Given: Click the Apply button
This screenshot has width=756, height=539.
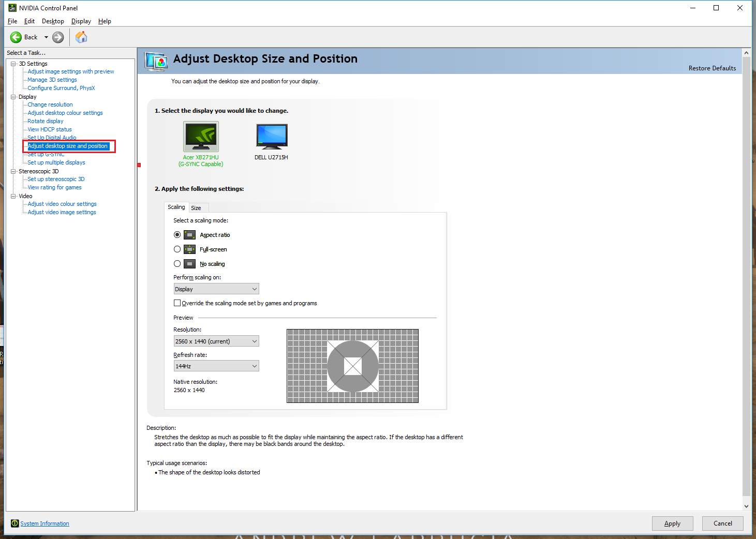Looking at the screenshot, I should tap(672, 523).
